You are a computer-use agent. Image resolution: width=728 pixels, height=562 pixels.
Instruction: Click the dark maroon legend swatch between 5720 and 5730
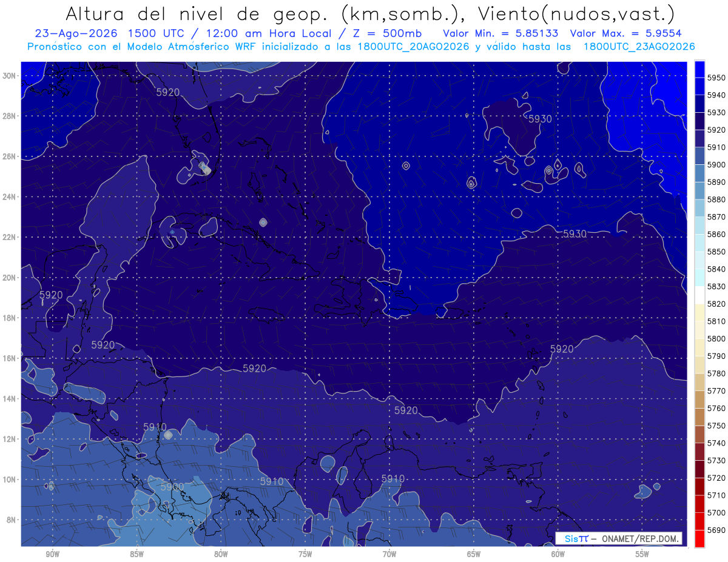coord(699,469)
